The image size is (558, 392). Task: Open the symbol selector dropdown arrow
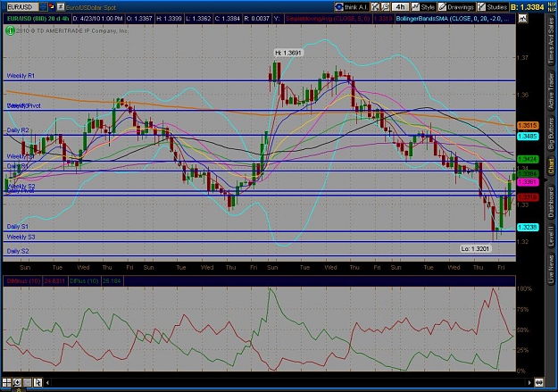(x=43, y=7)
